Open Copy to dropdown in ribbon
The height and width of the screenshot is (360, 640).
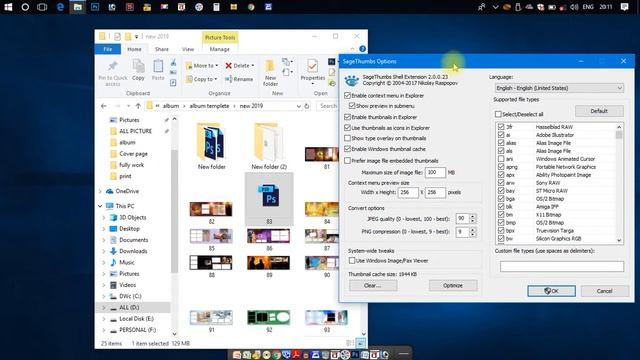[x=202, y=79]
